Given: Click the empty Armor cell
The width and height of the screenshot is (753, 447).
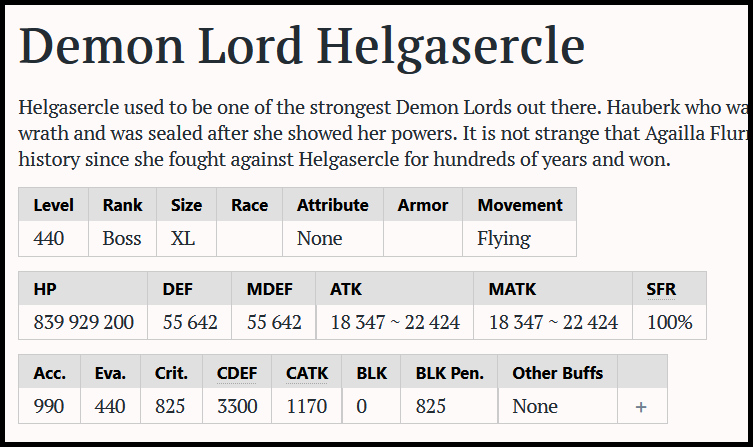Looking at the screenshot, I should (x=423, y=239).
